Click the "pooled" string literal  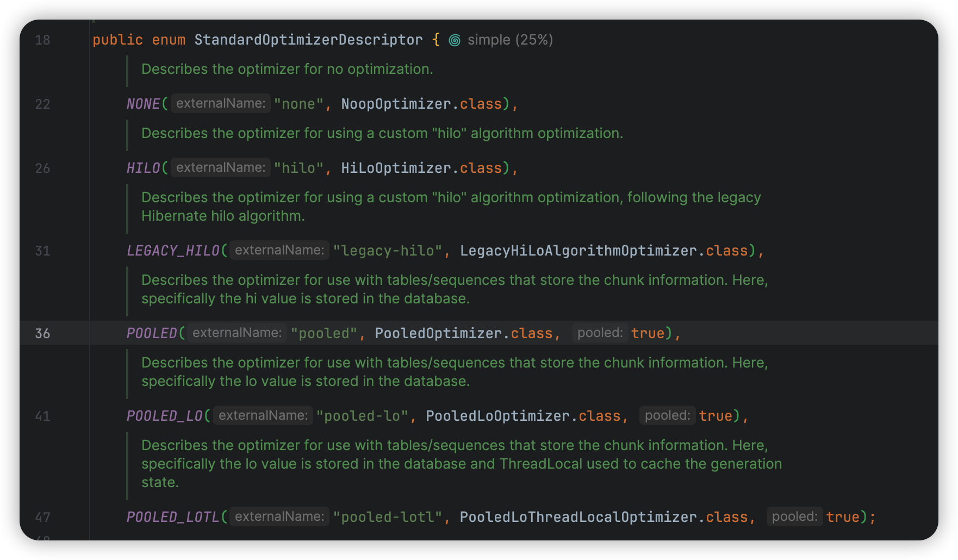point(324,333)
